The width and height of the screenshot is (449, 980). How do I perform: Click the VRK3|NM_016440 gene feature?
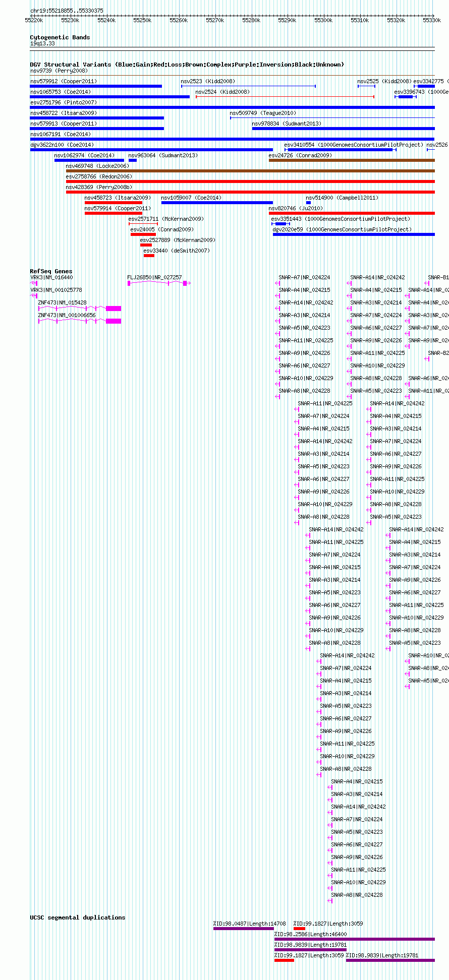tap(34, 283)
